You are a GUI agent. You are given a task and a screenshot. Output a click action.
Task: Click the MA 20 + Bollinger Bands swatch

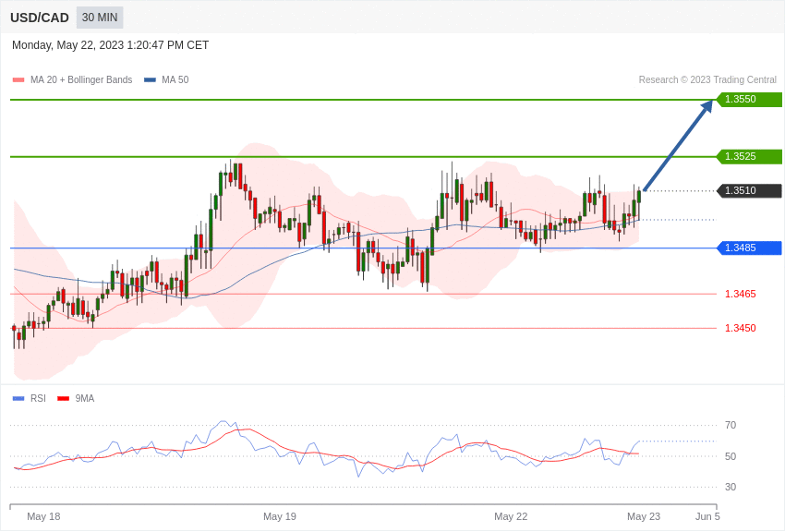click(x=18, y=79)
